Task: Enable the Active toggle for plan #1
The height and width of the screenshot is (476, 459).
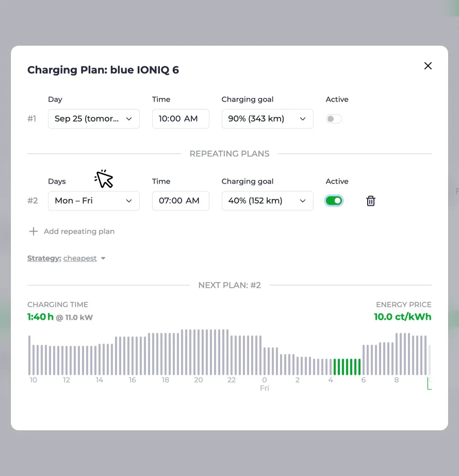Action: [x=334, y=119]
